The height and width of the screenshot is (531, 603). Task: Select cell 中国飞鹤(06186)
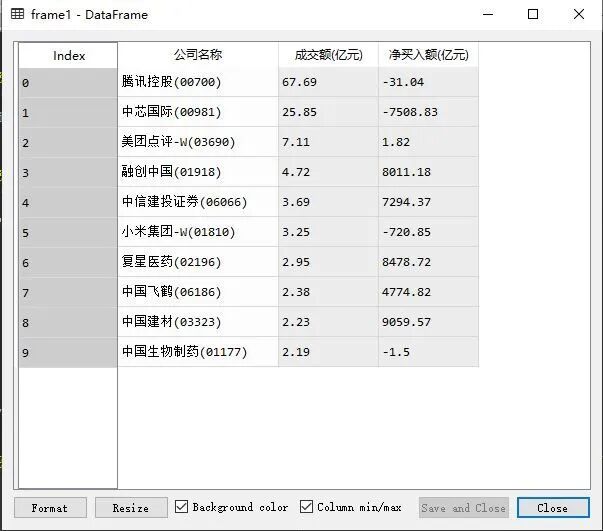point(198,292)
